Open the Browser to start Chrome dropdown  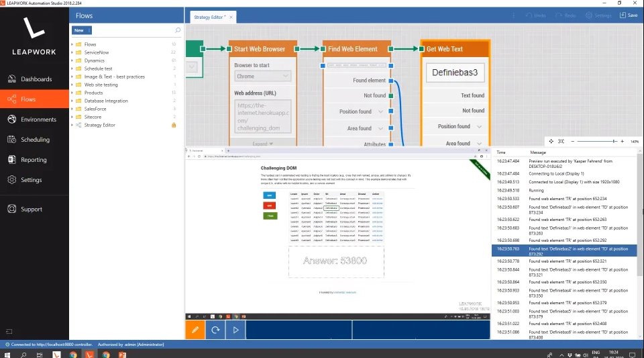tap(263, 76)
